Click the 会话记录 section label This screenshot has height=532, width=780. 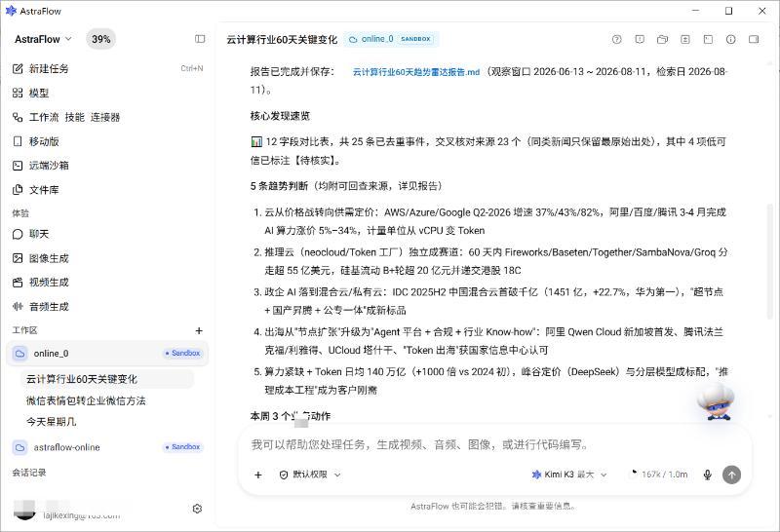pyautogui.click(x=29, y=473)
